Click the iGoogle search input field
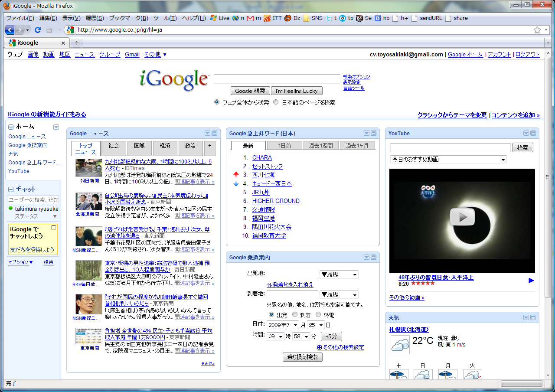Screen dimensions: 555x392 [x=277, y=79]
